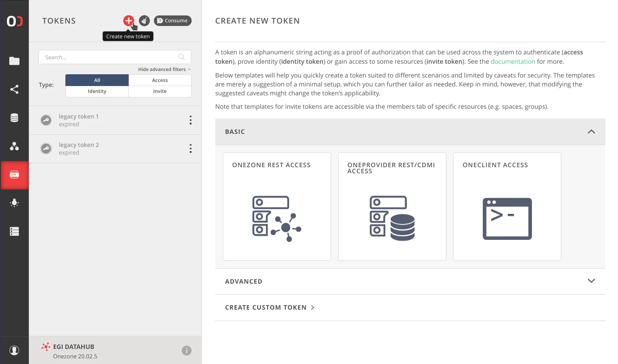Expand the ADVANCED templates section
The width and height of the screenshot is (618, 364).
591,281
